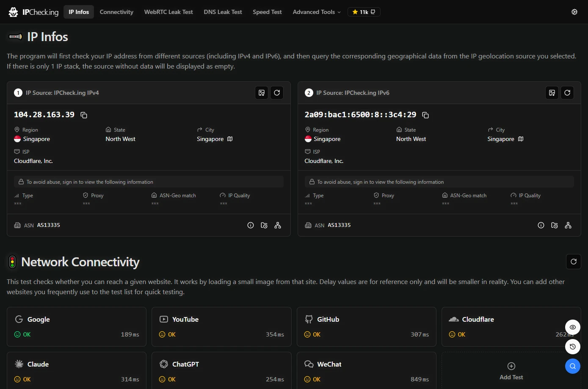Copy the IPv6 address 2a09:bac1:6500:8::3c4:29
Image resolution: width=588 pixels, height=389 pixels.
(425, 115)
